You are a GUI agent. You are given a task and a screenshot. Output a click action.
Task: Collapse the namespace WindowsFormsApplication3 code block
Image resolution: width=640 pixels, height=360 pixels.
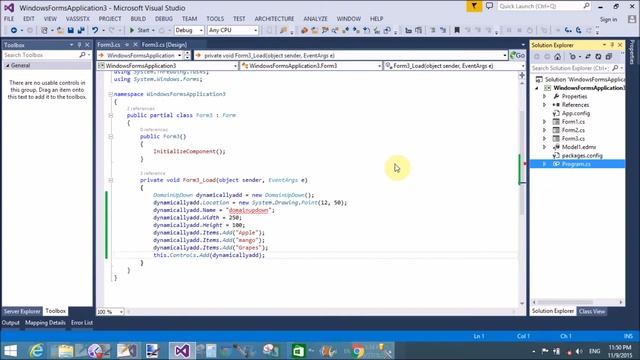click(110, 94)
